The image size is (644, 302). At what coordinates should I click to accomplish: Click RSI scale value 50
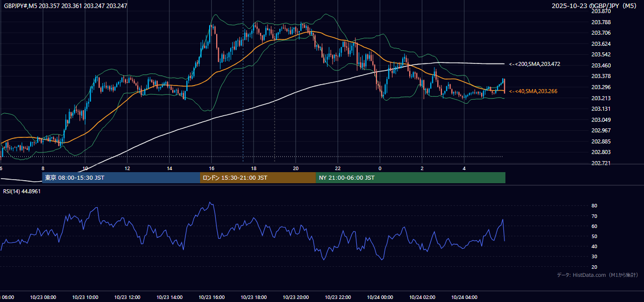coord(594,236)
